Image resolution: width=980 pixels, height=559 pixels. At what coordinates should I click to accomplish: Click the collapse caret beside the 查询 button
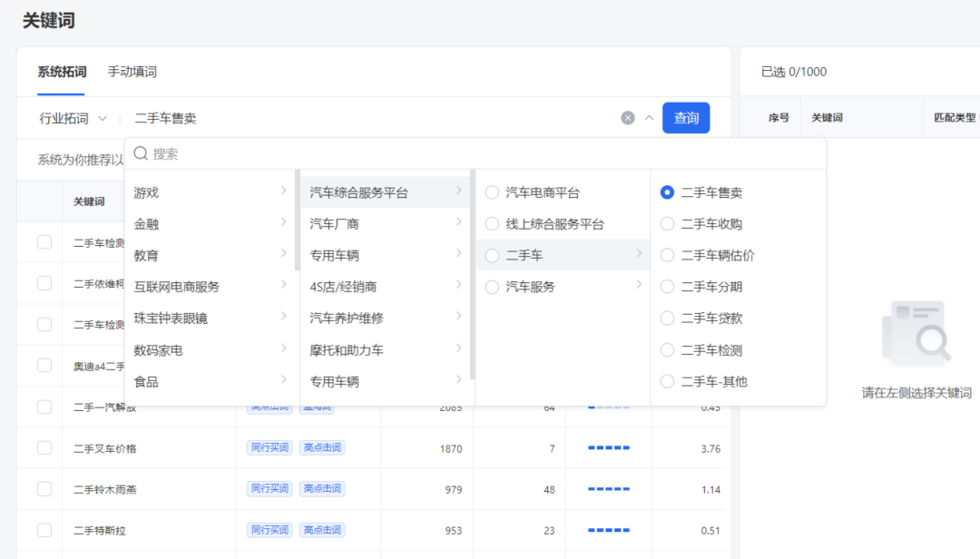(649, 118)
